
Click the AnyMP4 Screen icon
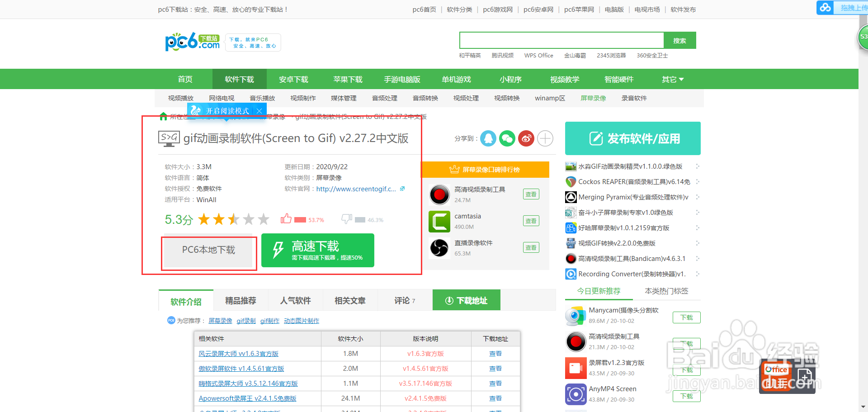coord(576,394)
